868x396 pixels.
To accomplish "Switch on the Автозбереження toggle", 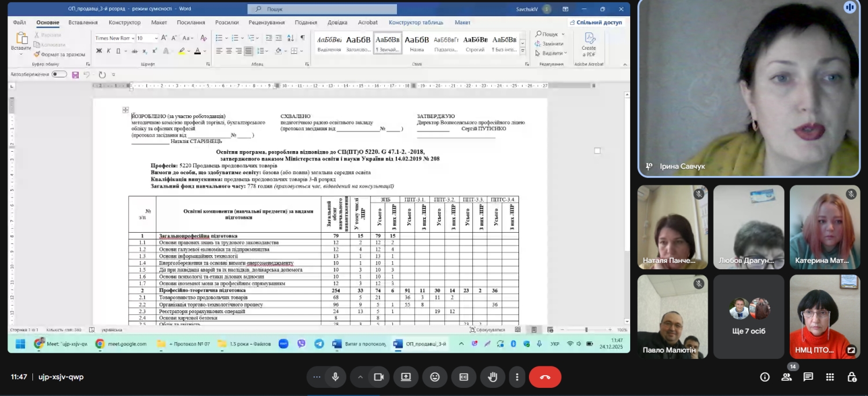I will click(x=59, y=74).
